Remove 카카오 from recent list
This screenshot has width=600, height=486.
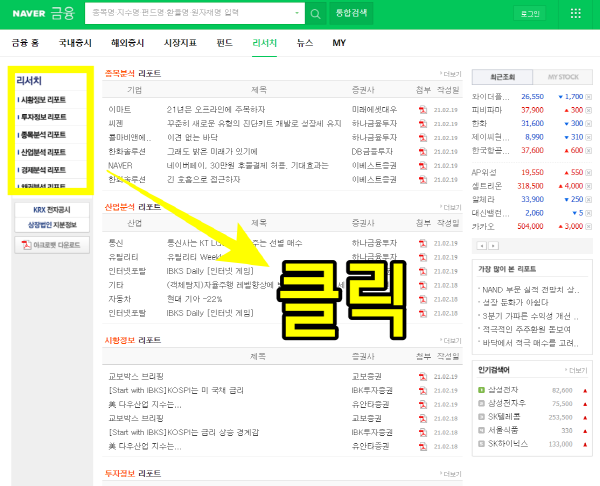pos(589,227)
